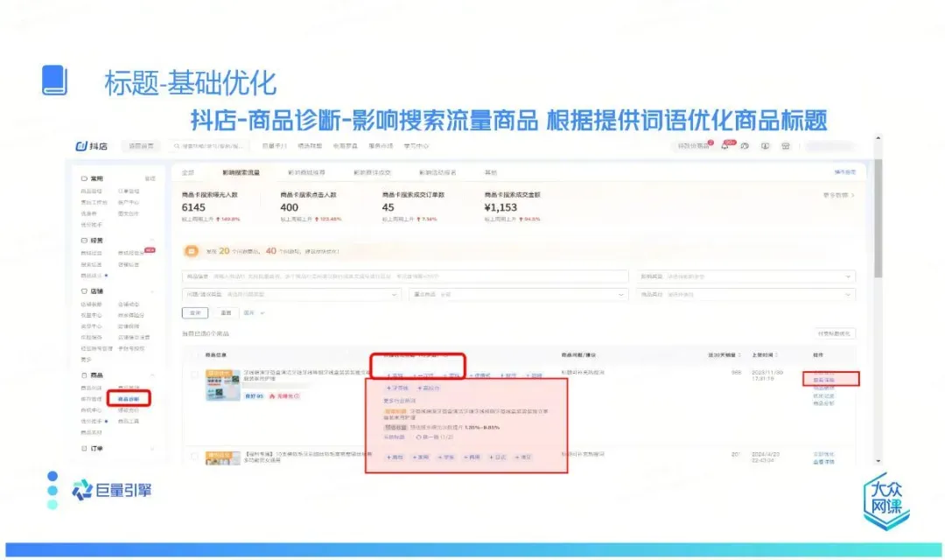Open 服务市场 in top navigation
Viewport: 945px width, 560px height.
click(381, 146)
